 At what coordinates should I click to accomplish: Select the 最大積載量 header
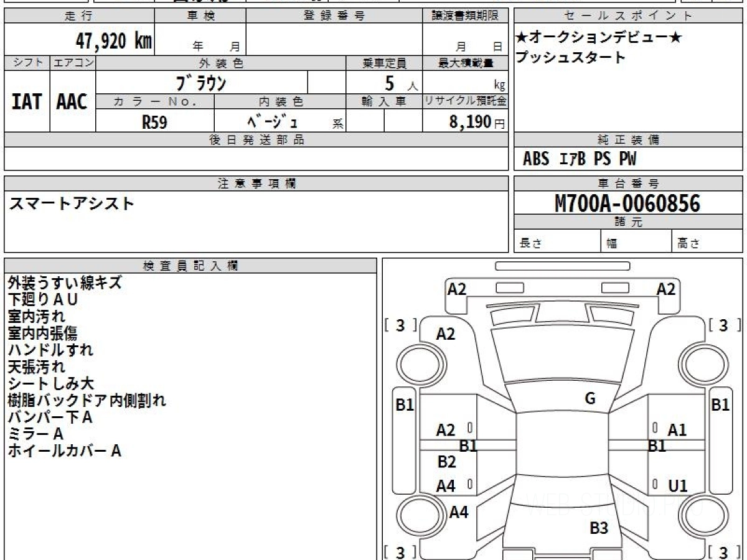(x=466, y=63)
